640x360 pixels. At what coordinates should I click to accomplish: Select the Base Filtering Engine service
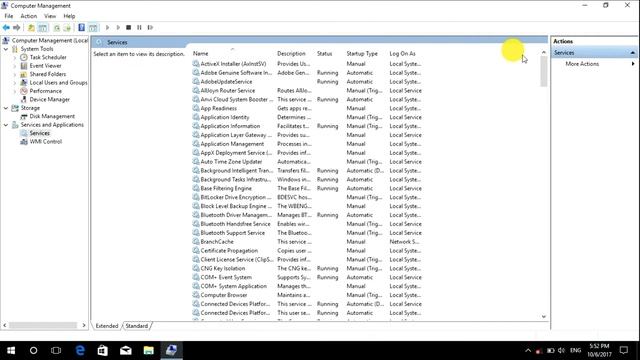[226, 189]
